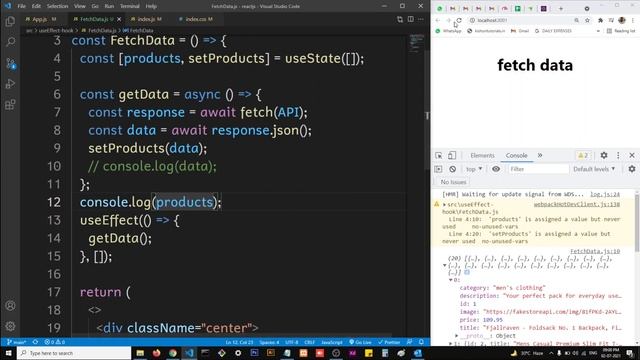The width and height of the screenshot is (640, 360).
Task: Open the notifications bell in VS Code status bar
Action: (421, 342)
